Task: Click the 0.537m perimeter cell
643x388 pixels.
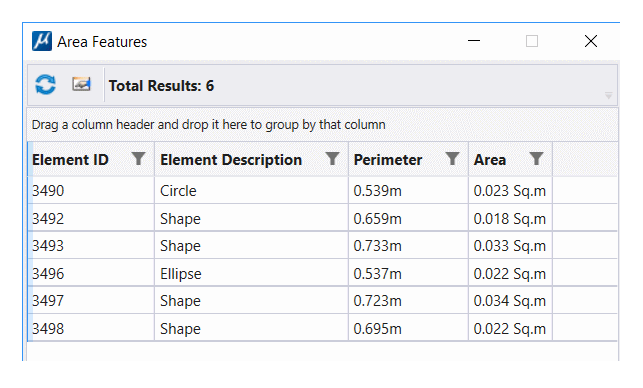Action: coord(408,273)
